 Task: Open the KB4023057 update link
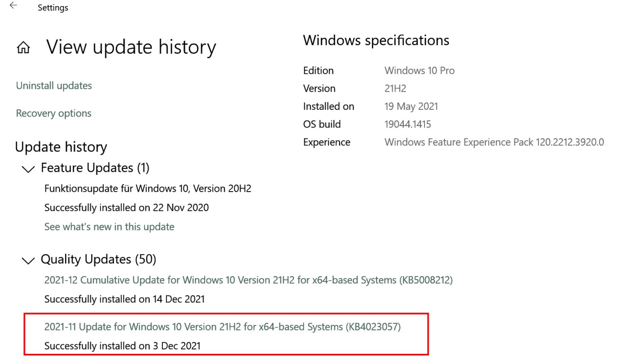(222, 327)
